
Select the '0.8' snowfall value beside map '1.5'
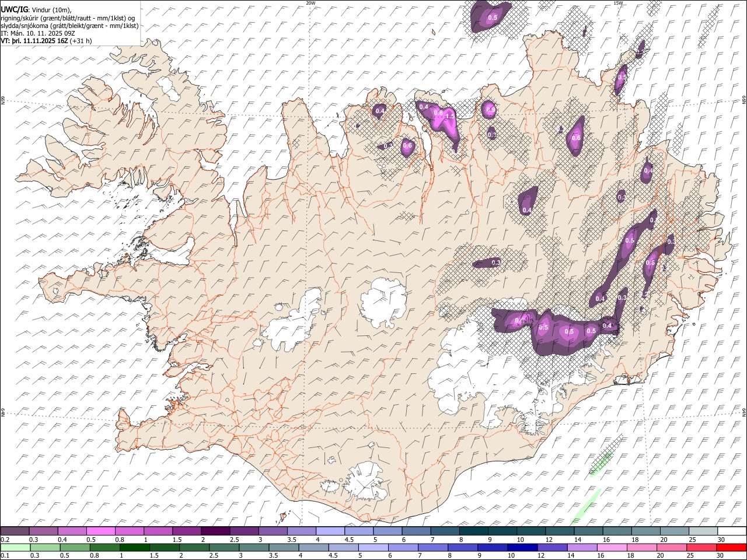coord(438,113)
